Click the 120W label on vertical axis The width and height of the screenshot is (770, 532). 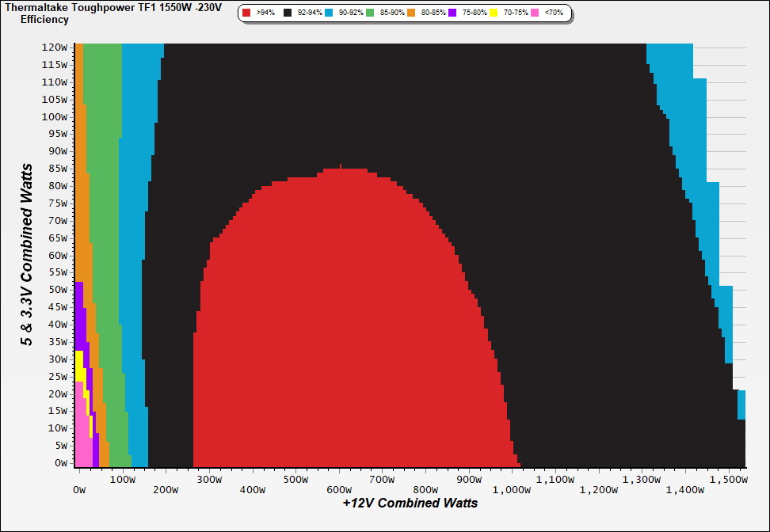click(x=55, y=47)
